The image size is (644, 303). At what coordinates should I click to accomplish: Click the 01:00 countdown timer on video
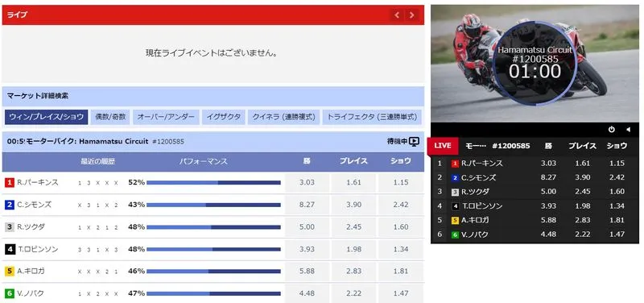coord(535,72)
